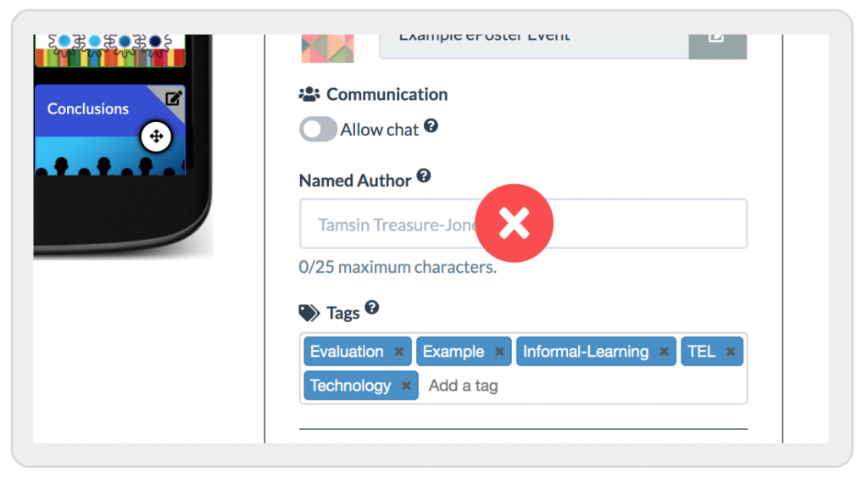
Task: Remove the Informal-Learning tag
Action: tap(664, 352)
